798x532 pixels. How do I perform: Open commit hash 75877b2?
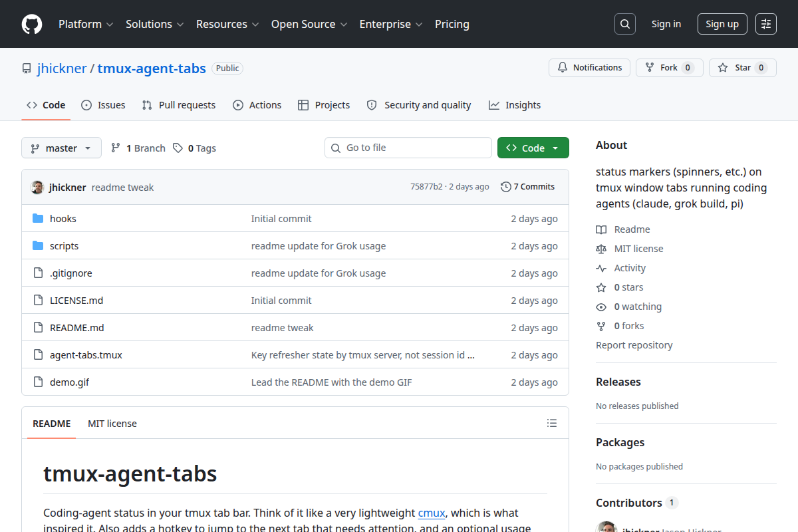(426, 187)
